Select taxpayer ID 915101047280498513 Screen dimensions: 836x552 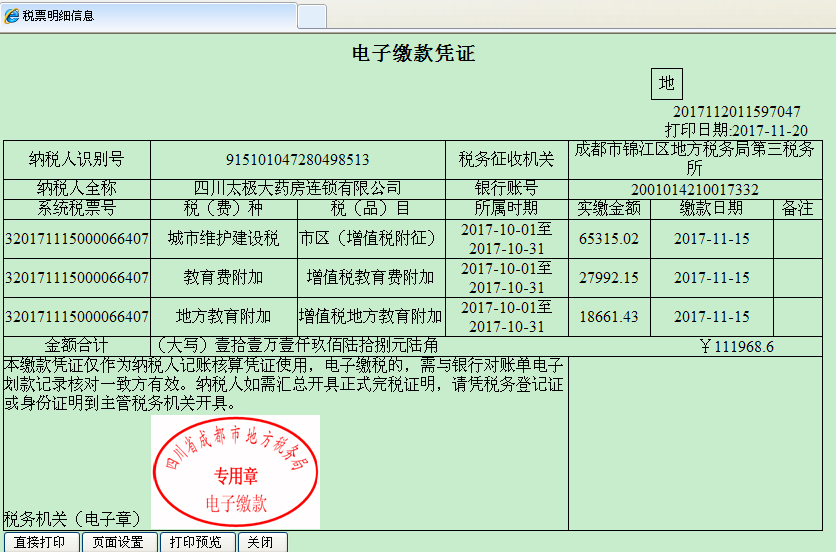click(x=298, y=160)
